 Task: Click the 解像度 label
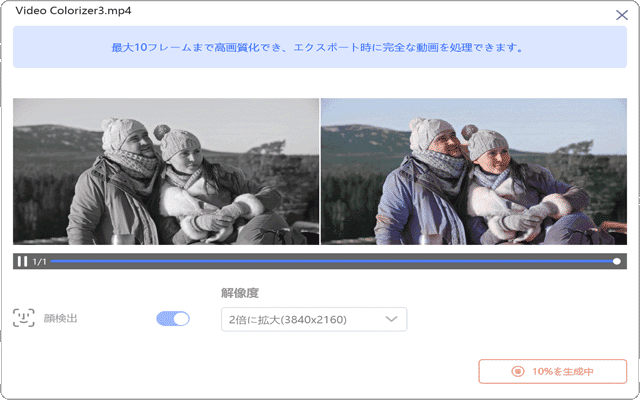[x=240, y=293]
